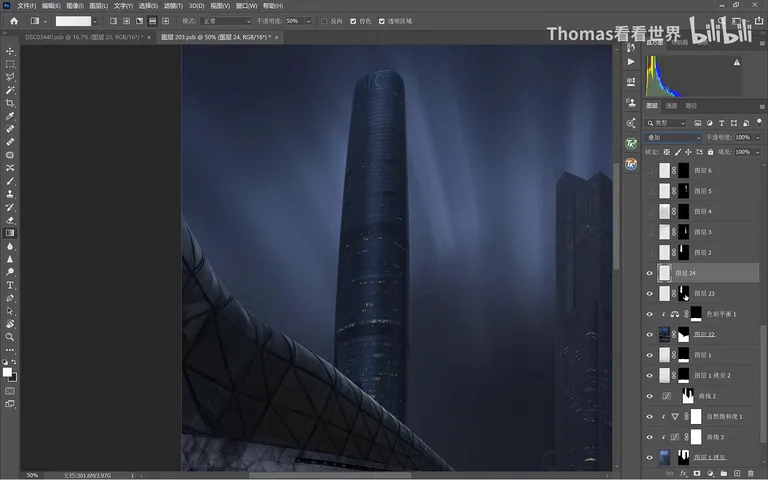Open the tool preset picker arrow
The height and width of the screenshot is (480, 768).
point(45,21)
